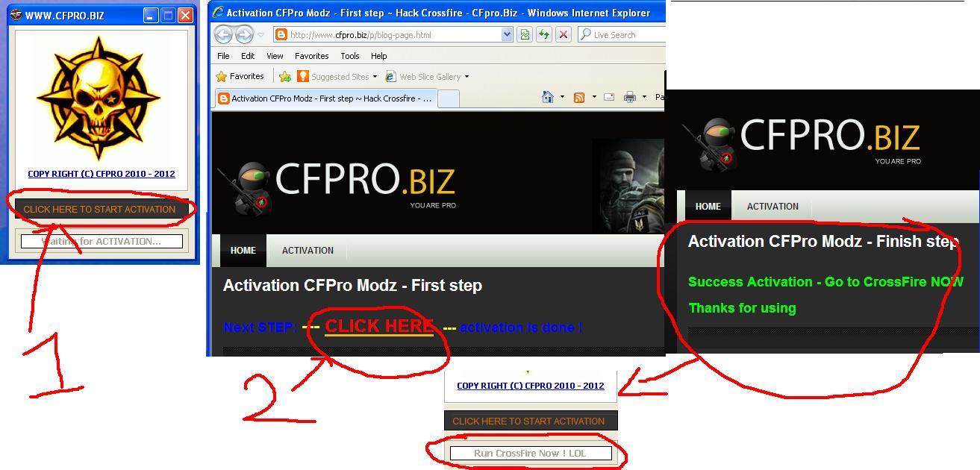
Task: Open the View menu
Action: pyautogui.click(x=275, y=56)
